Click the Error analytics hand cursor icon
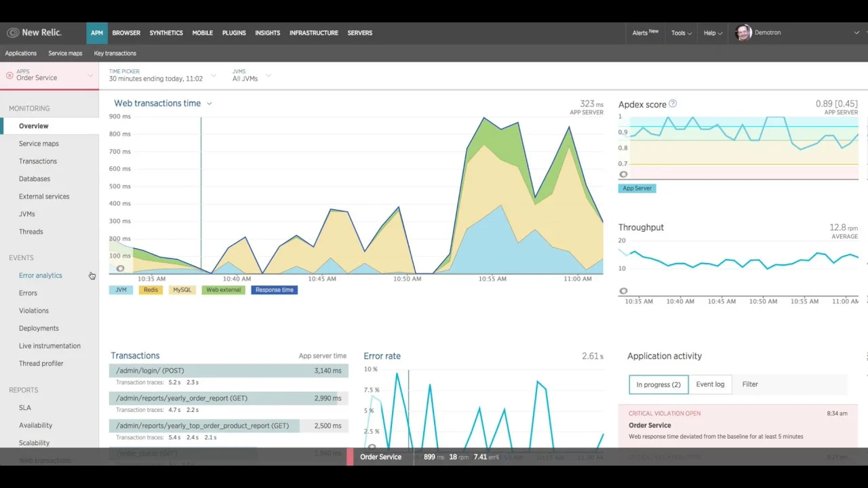The image size is (868, 488). 92,276
